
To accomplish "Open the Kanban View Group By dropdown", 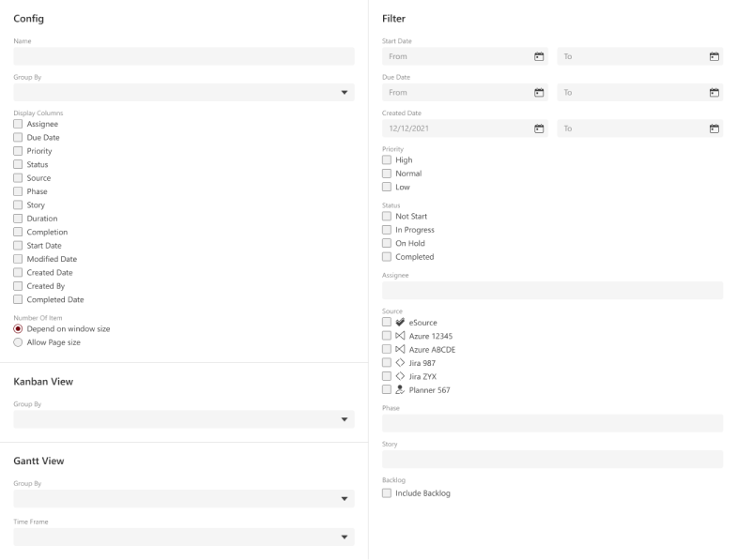I will (344, 419).
